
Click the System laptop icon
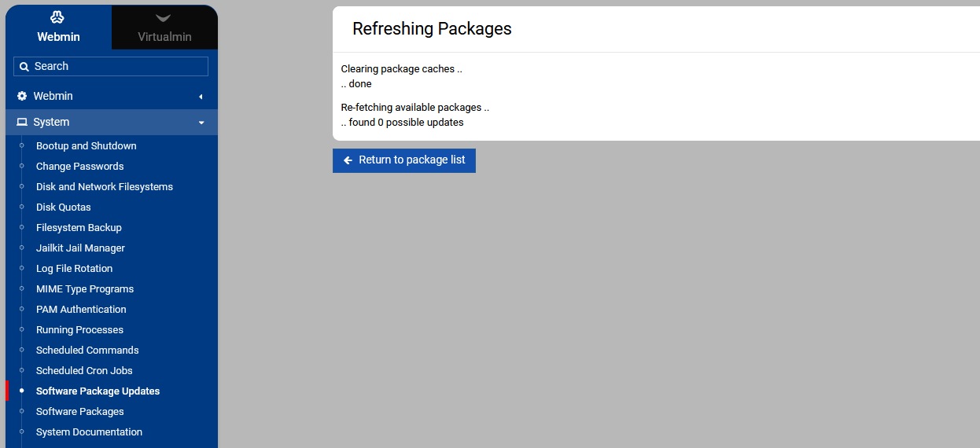[x=22, y=122]
